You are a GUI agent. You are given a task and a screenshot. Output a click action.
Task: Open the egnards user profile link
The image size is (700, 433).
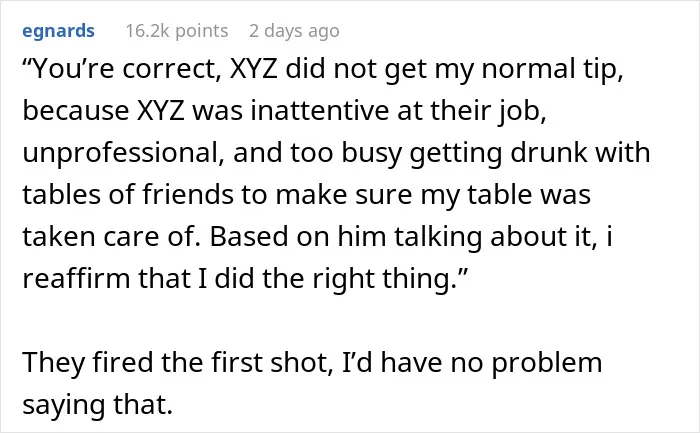tap(58, 31)
